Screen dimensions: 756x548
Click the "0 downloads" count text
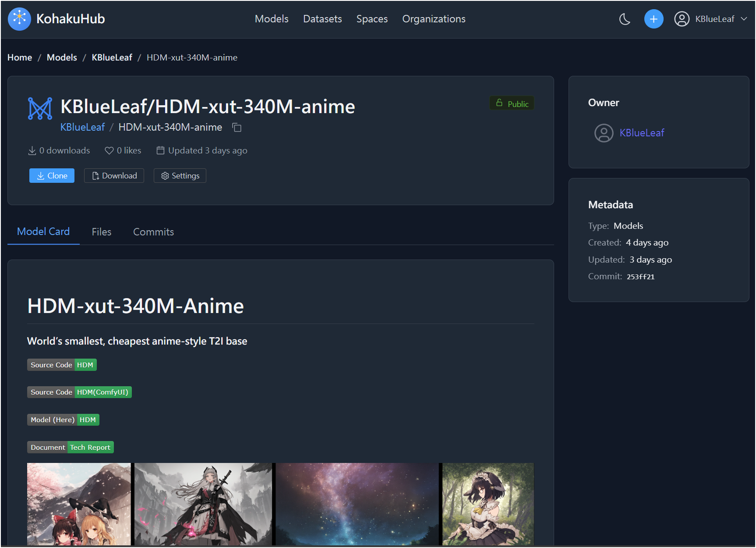64,150
